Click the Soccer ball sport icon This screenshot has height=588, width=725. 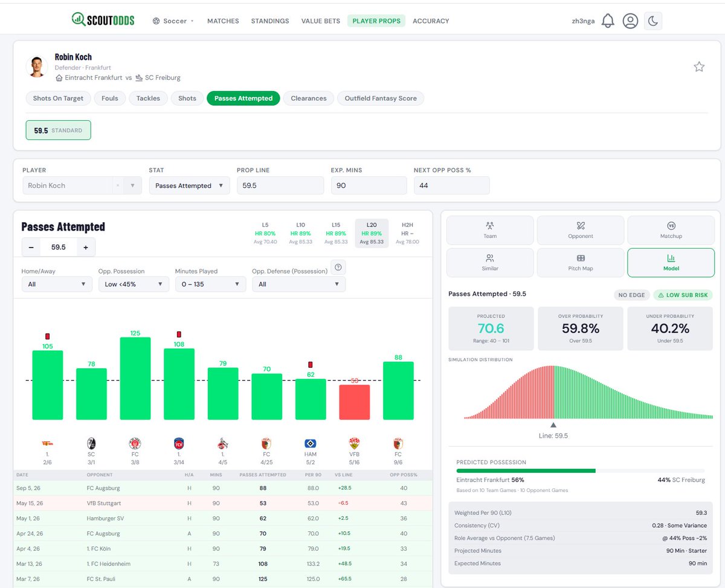(156, 21)
